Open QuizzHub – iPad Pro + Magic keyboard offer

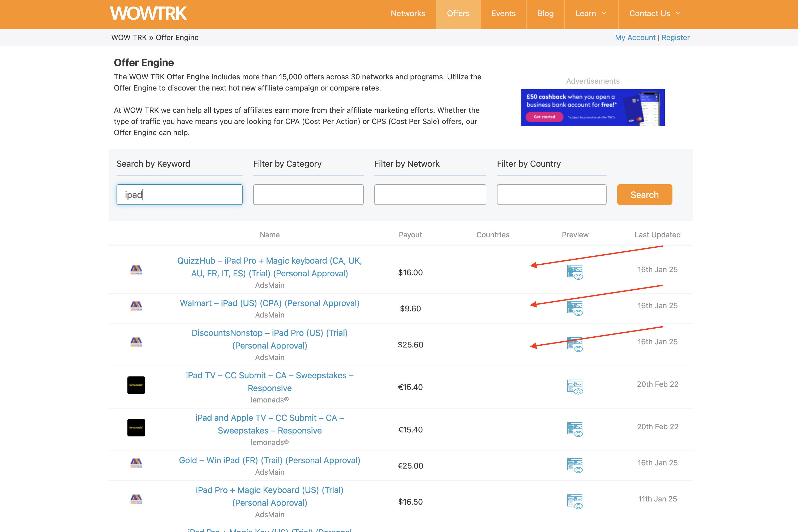point(270,267)
